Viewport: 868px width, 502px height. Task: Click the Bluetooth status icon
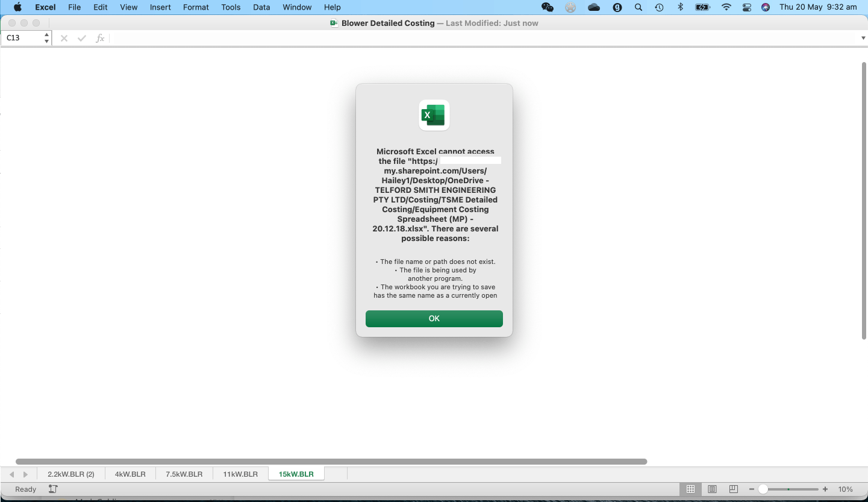point(681,7)
